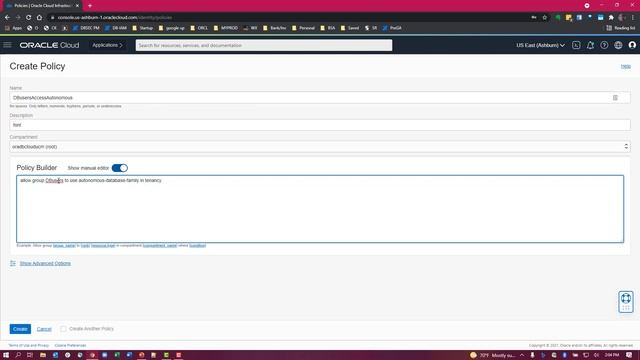Open the Personal bookmarks folder
This screenshot has height=360, width=640.
tap(303, 28)
